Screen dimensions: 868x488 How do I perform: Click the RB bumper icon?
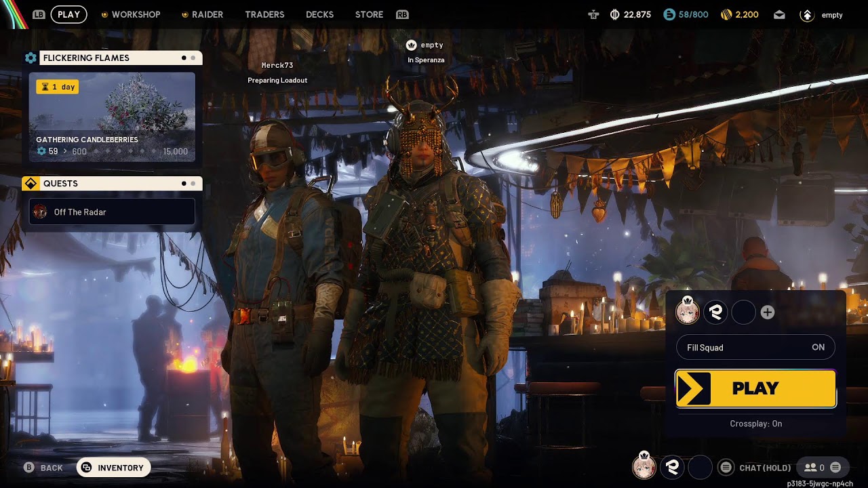point(402,14)
